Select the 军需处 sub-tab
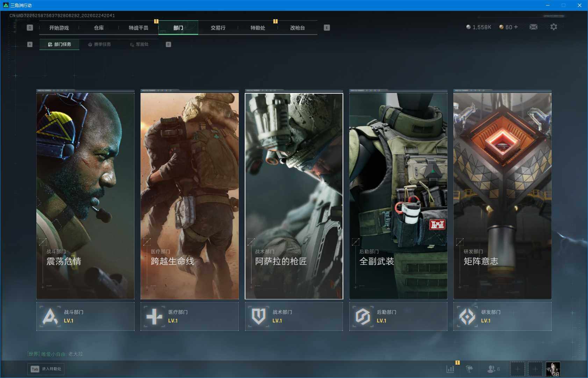The height and width of the screenshot is (378, 588). [139, 44]
